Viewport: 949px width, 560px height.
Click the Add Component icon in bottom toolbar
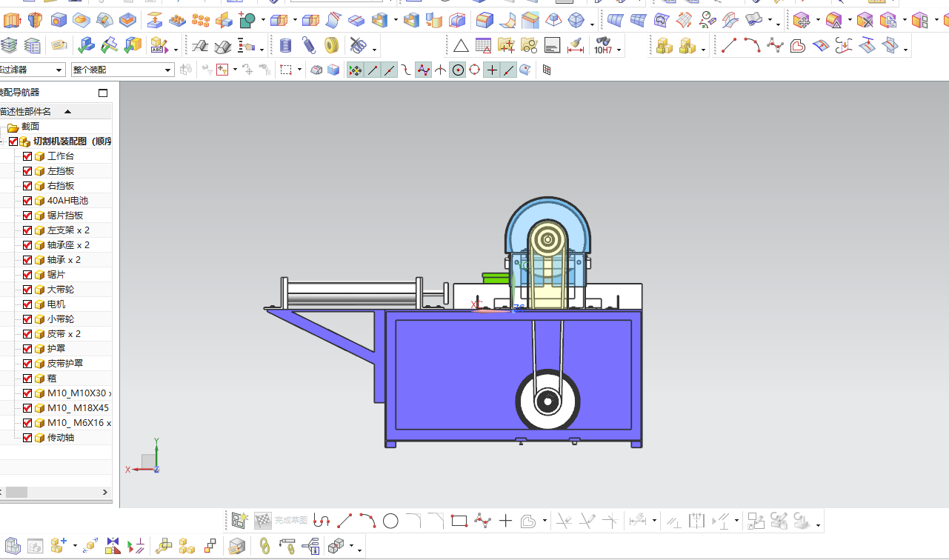59,547
